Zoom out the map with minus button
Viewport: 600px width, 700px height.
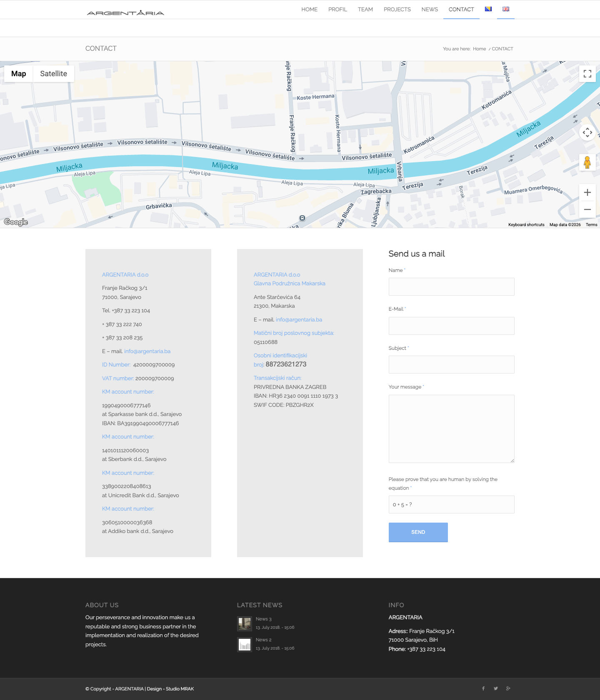click(587, 209)
